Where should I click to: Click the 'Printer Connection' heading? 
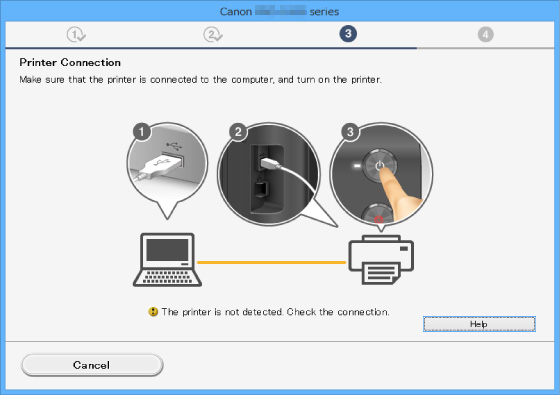(x=70, y=62)
